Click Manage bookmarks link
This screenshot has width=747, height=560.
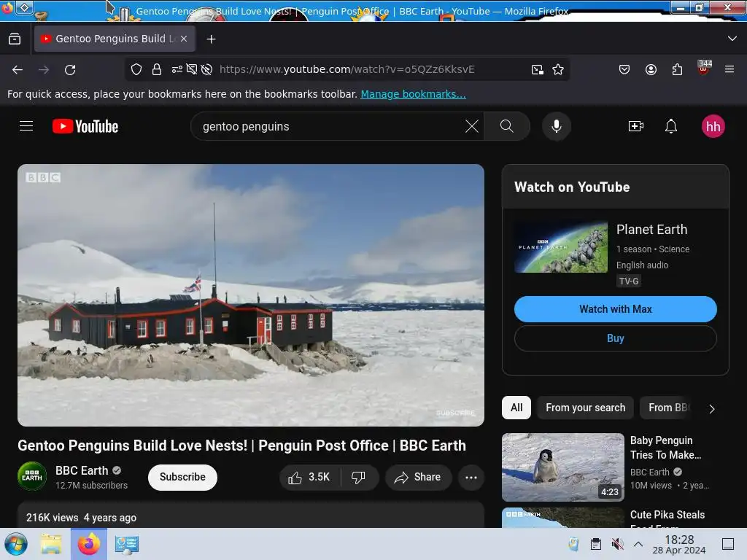point(413,94)
